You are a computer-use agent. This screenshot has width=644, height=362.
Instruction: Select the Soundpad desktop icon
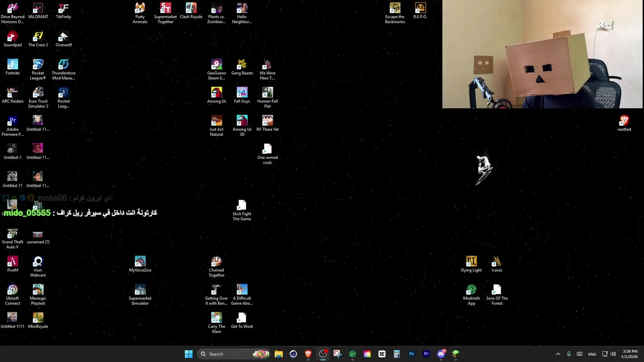click(x=13, y=39)
